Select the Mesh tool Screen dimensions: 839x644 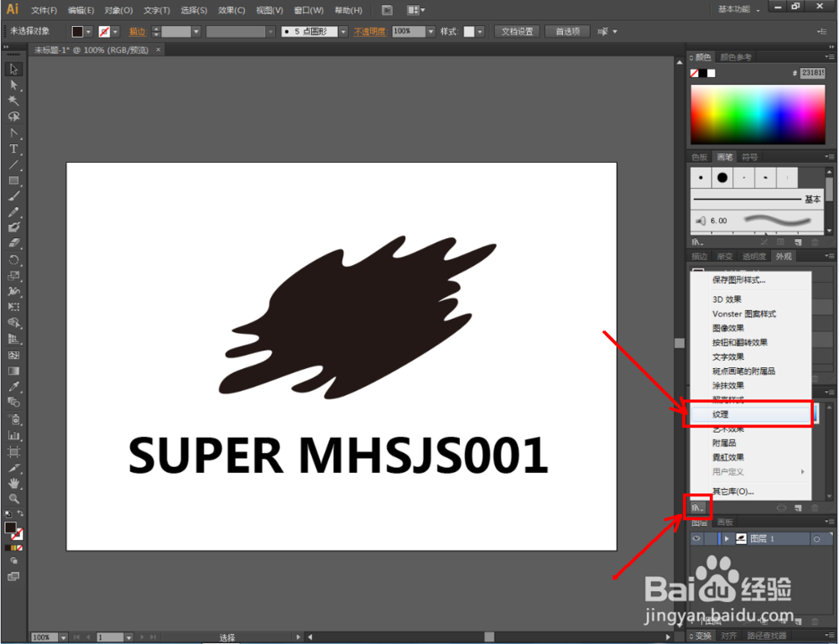(13, 356)
